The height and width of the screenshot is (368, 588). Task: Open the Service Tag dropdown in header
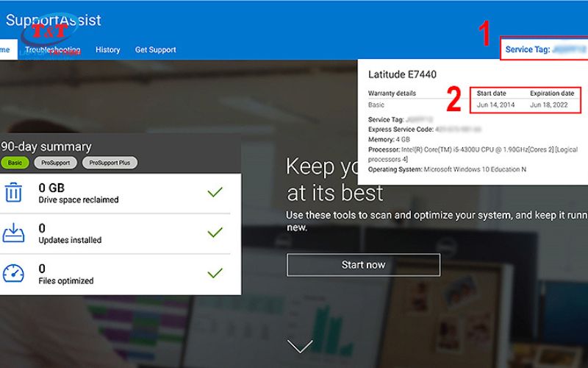tap(544, 49)
